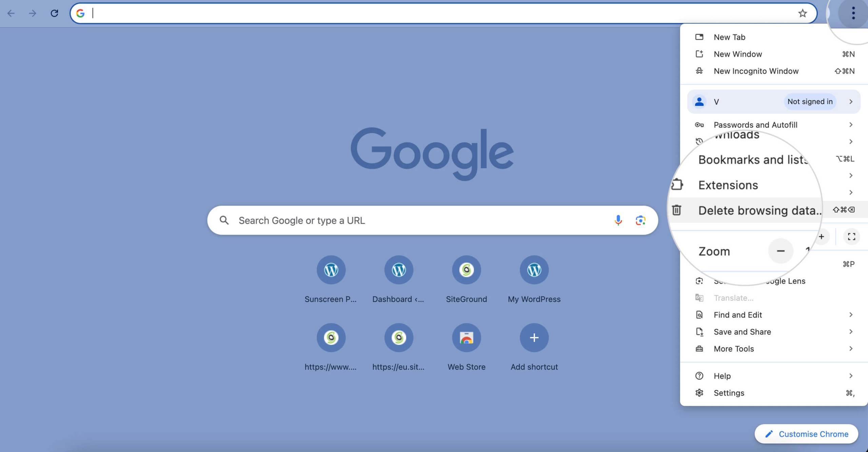Click the New Tab menu item
Screen dimensions: 868x452
tap(730, 36)
